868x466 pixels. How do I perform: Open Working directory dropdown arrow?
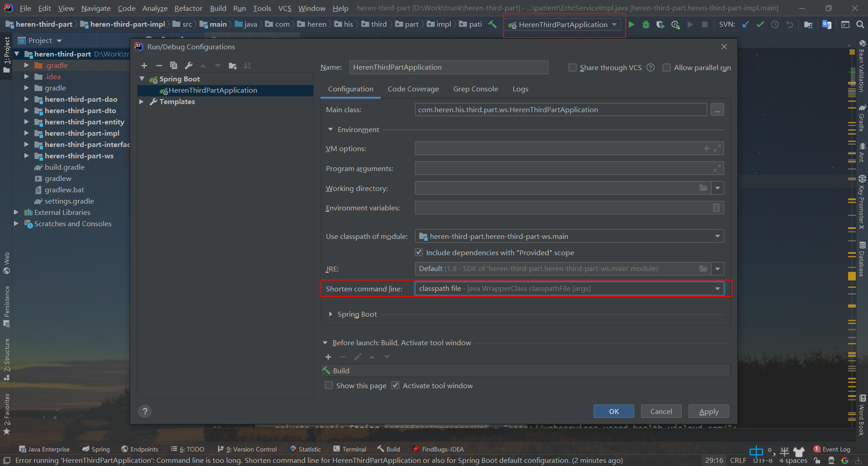717,188
